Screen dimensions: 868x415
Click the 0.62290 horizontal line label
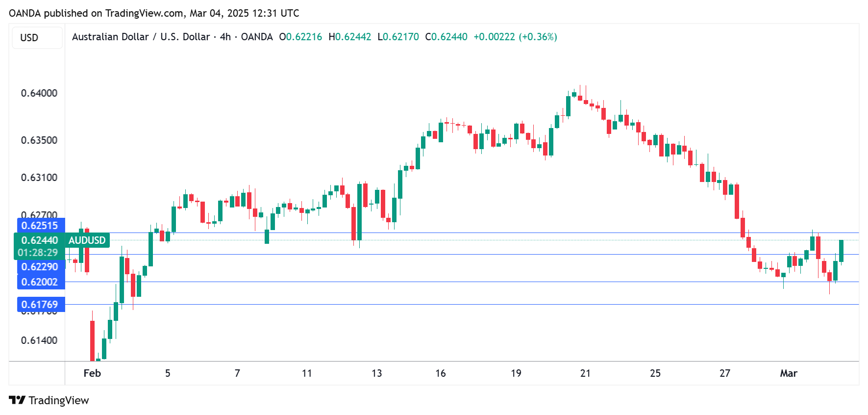coord(40,267)
